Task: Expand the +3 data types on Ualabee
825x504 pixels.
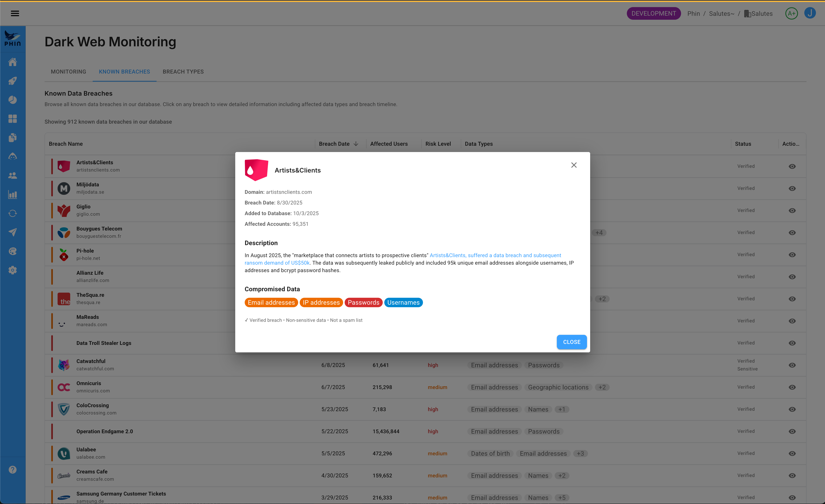Action: (580, 454)
